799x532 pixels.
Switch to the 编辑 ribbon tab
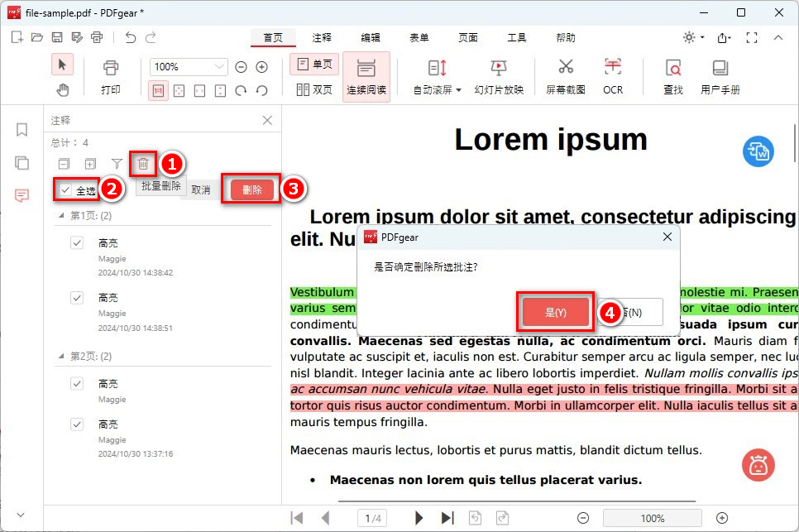click(x=370, y=37)
